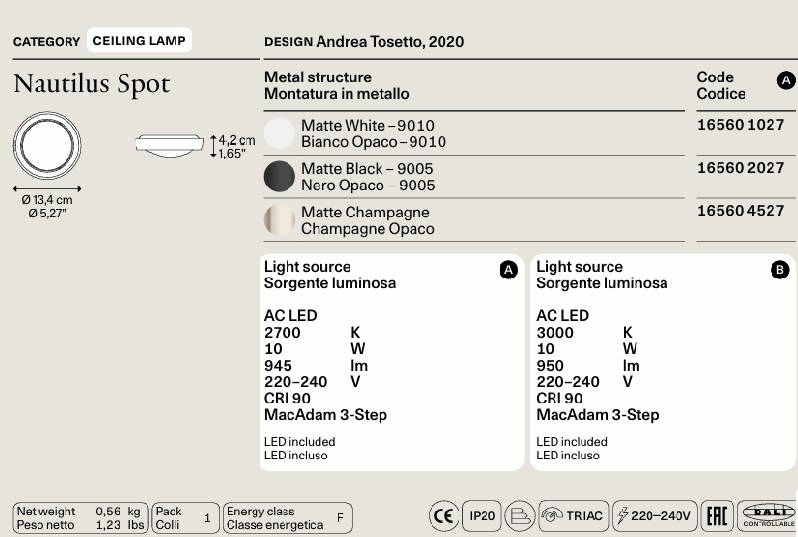Click code 16560 1027
798x537 pixels.
pos(740,125)
